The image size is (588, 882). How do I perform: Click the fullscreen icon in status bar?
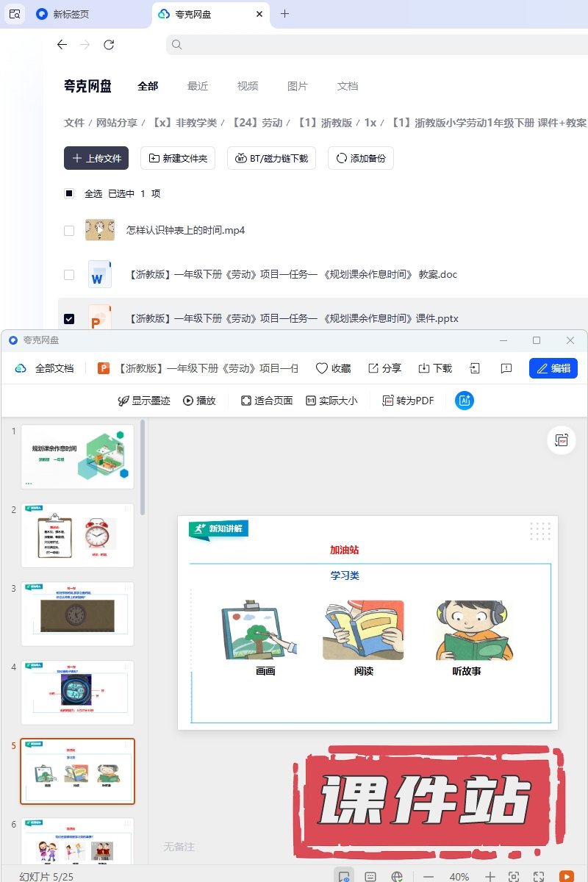[x=539, y=876]
